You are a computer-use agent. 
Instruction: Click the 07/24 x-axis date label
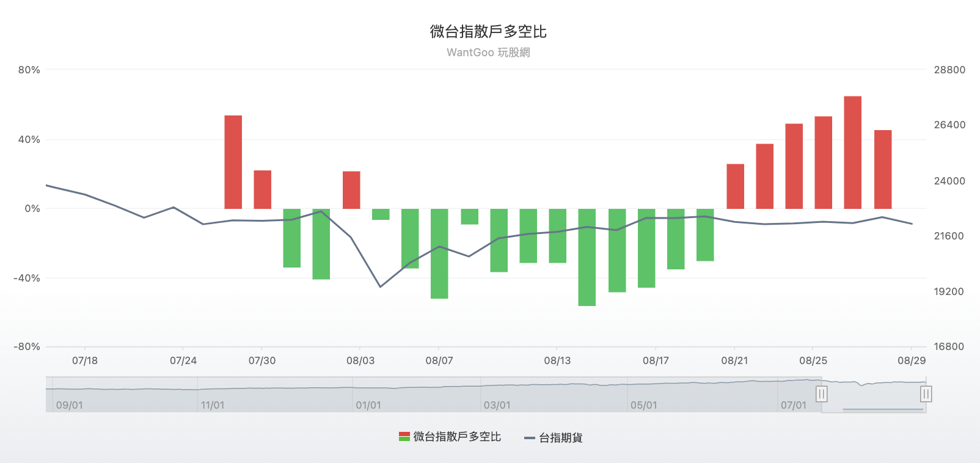point(183,360)
